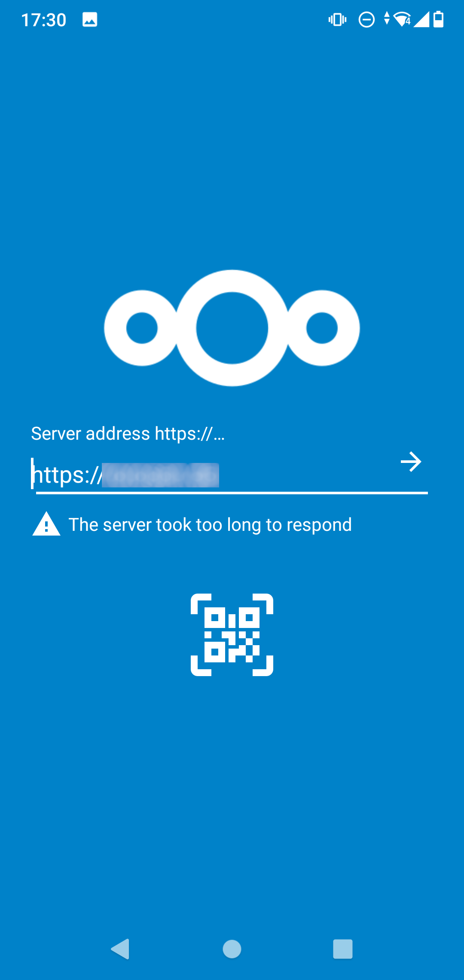Tap the 'Server address https://…' label
The width and height of the screenshot is (464, 980).
pos(128,433)
